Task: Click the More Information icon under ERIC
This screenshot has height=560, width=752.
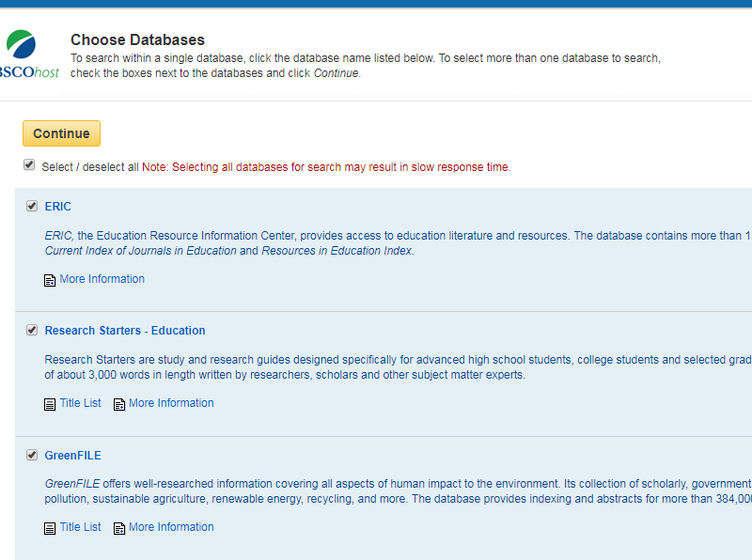Action: coord(50,280)
